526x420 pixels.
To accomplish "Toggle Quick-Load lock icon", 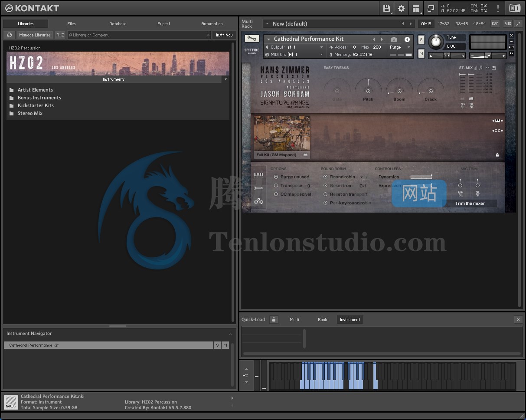I will 274,320.
